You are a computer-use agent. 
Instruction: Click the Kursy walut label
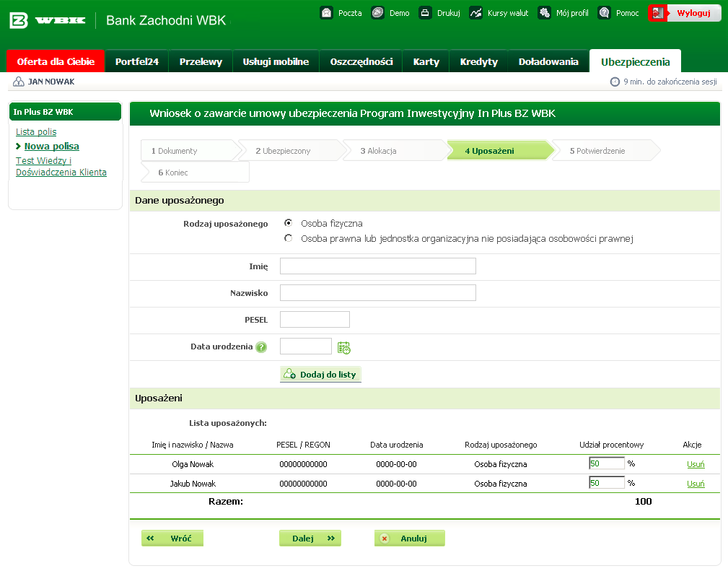pyautogui.click(x=508, y=13)
